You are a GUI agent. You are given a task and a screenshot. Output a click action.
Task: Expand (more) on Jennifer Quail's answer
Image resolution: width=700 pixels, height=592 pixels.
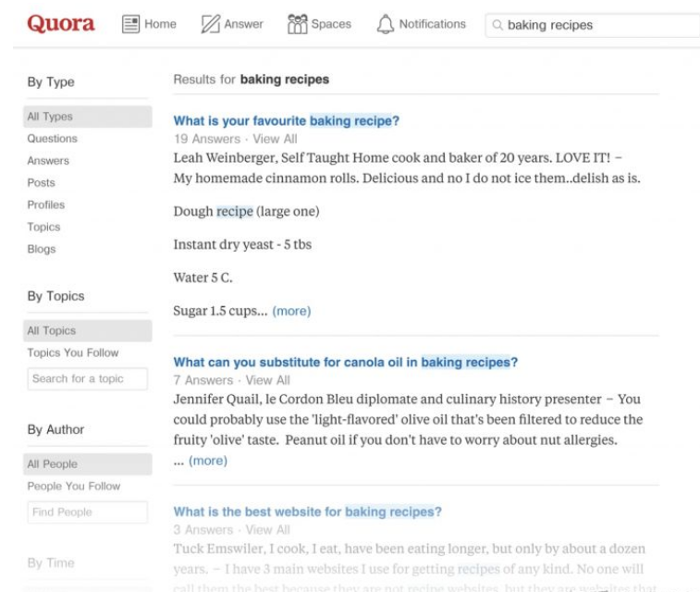(207, 460)
